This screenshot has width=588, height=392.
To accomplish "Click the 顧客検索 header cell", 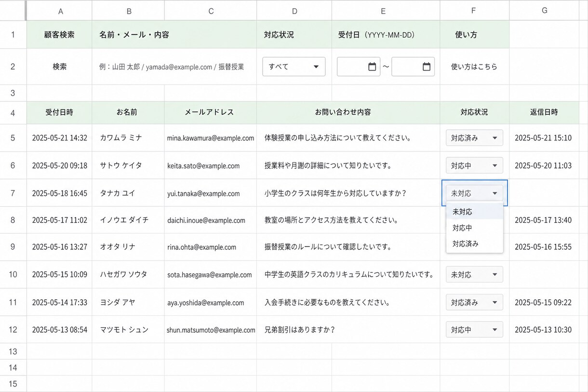I will pos(59,34).
